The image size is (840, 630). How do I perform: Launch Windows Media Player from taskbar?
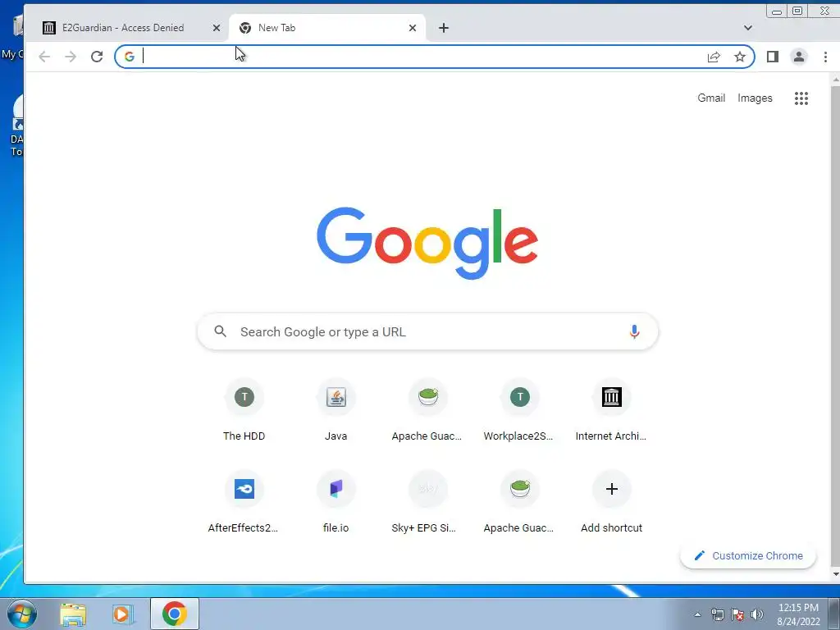(122, 614)
